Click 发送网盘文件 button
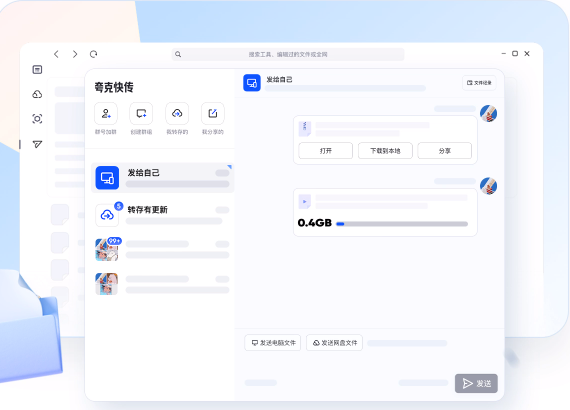The height and width of the screenshot is (410, 570). [x=334, y=343]
